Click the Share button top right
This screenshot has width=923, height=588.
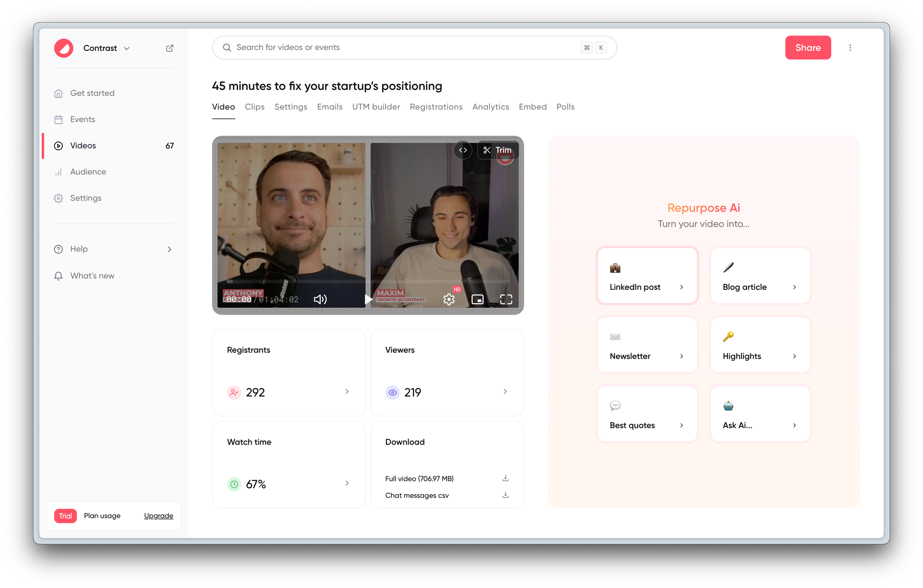point(808,47)
